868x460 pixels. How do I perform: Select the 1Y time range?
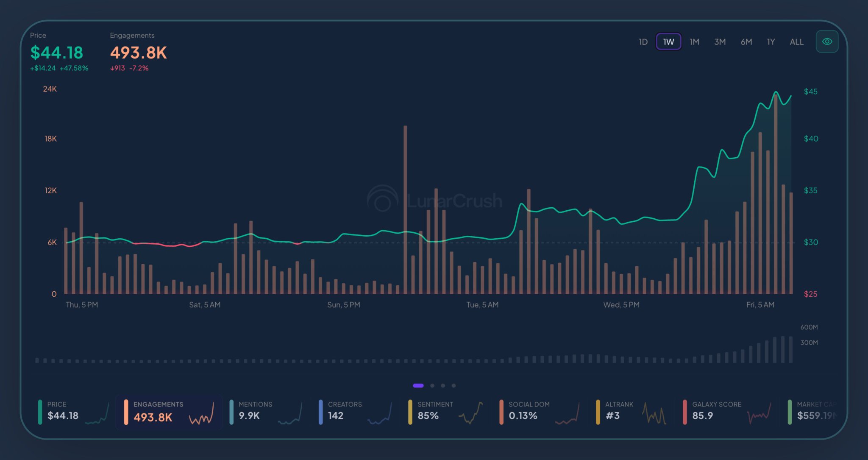point(771,42)
